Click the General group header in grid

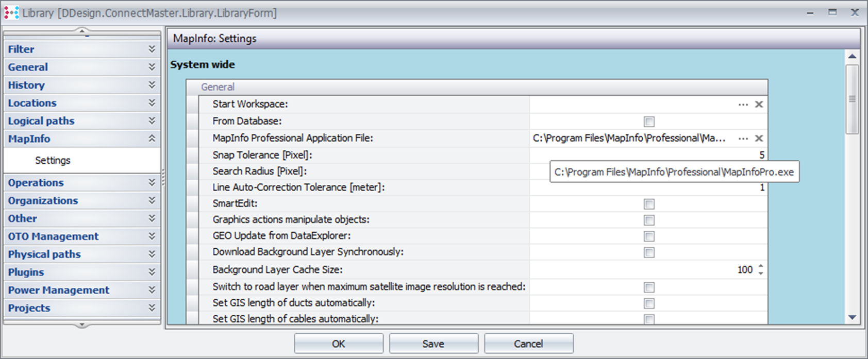coord(476,87)
